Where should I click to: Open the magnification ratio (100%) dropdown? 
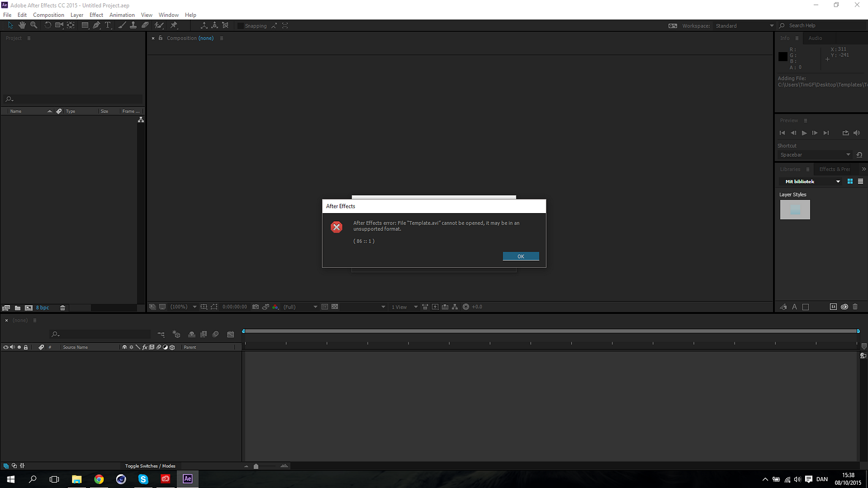183,307
